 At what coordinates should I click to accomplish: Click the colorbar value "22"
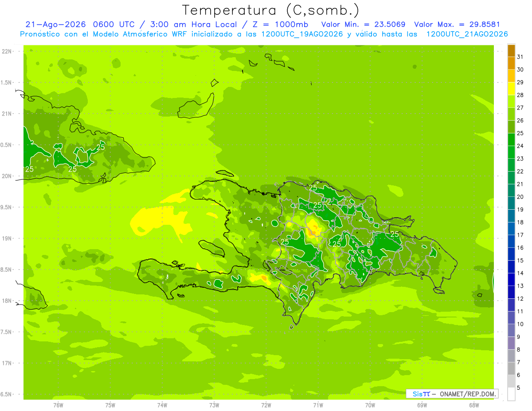[x=520, y=171]
